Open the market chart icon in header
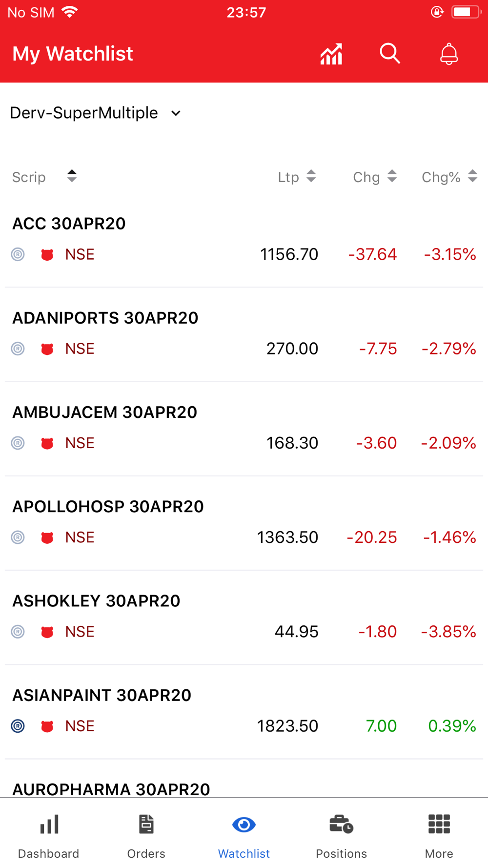This screenshot has width=488, height=868. [331, 54]
